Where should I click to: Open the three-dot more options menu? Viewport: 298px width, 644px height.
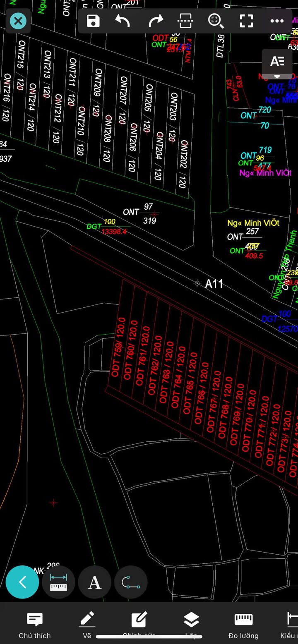click(x=277, y=21)
